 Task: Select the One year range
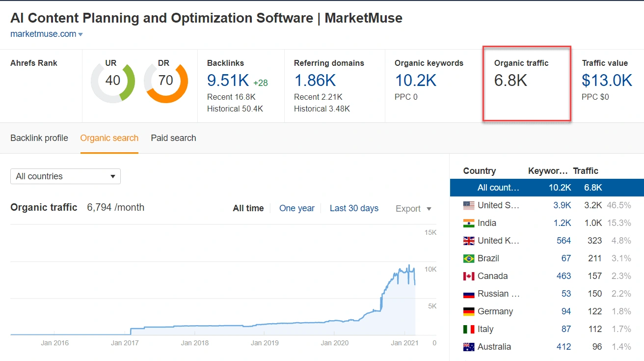click(x=297, y=208)
